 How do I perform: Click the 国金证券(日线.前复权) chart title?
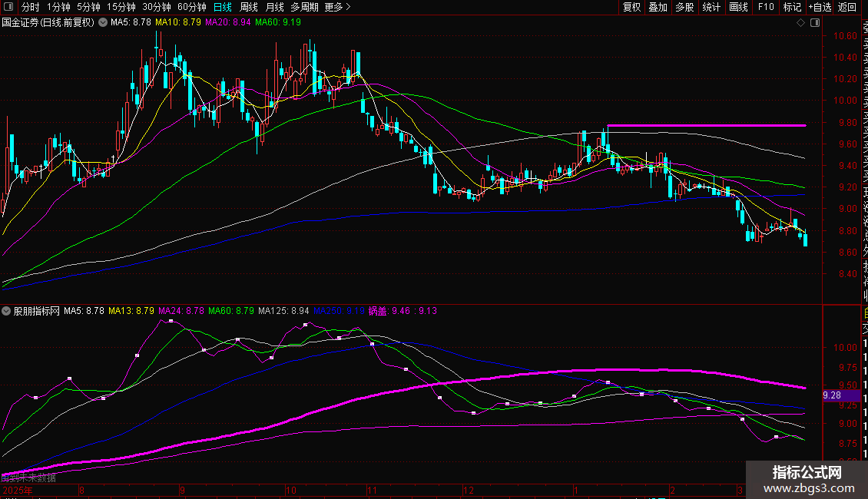(x=48, y=23)
